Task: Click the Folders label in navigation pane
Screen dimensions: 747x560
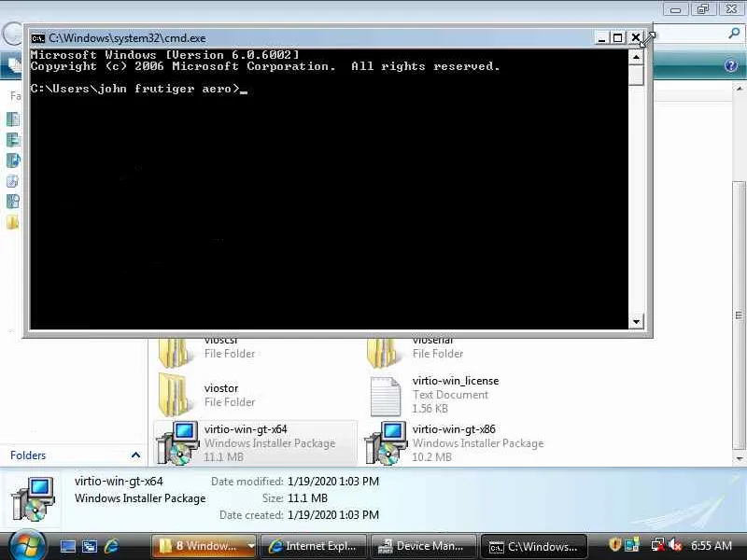Action: (x=28, y=455)
